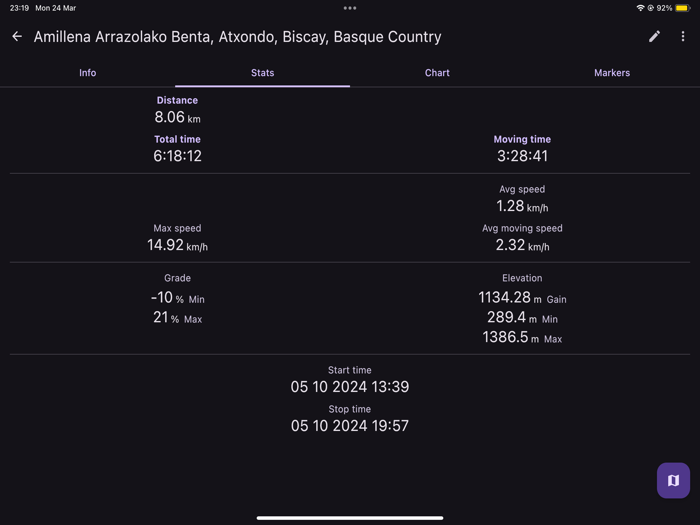Tap the Wi-Fi status icon
The width and height of the screenshot is (700, 525).
tap(640, 8)
